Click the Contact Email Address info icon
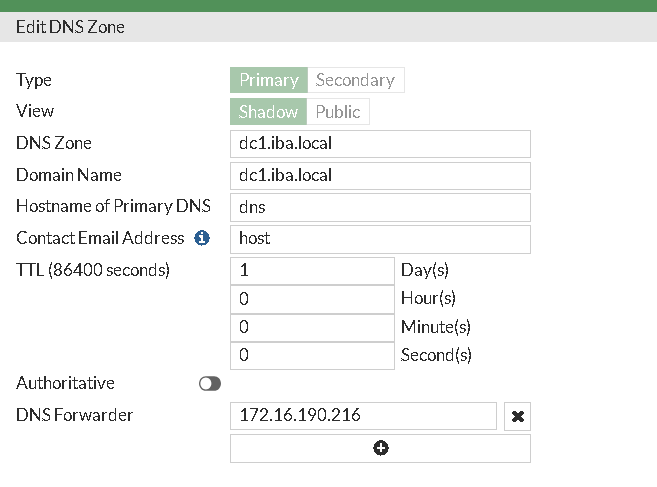This screenshot has height=487, width=657. pos(201,238)
